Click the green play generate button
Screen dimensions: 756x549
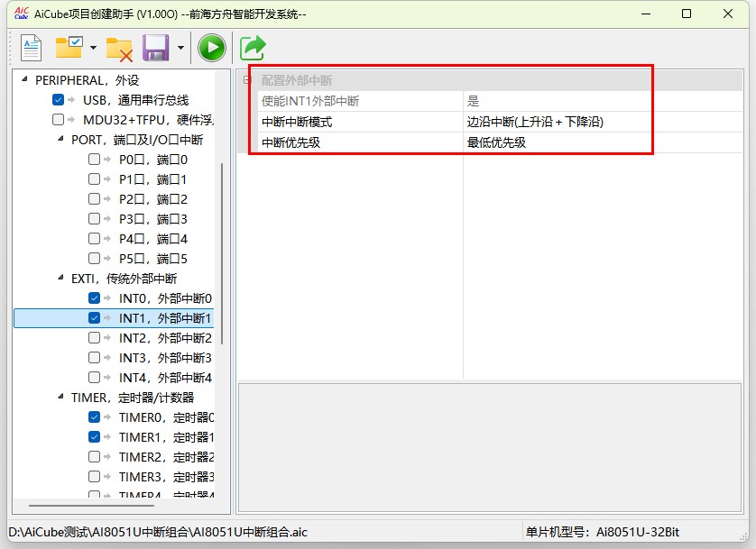click(x=212, y=48)
